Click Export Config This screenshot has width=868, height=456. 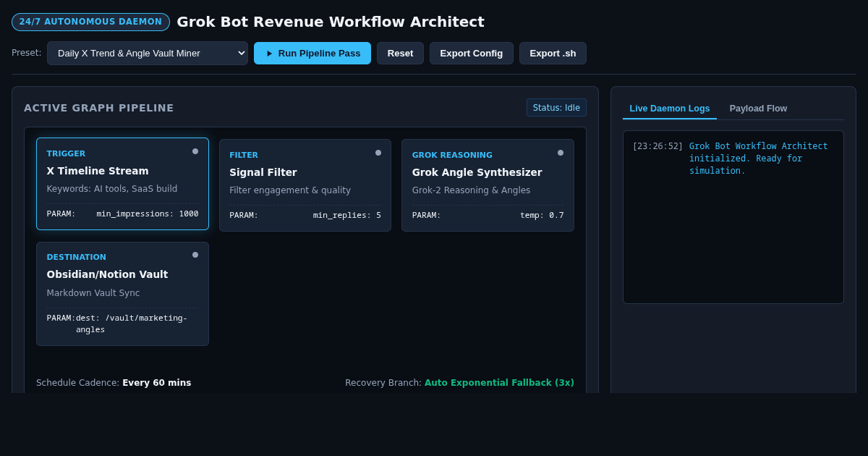point(472,53)
